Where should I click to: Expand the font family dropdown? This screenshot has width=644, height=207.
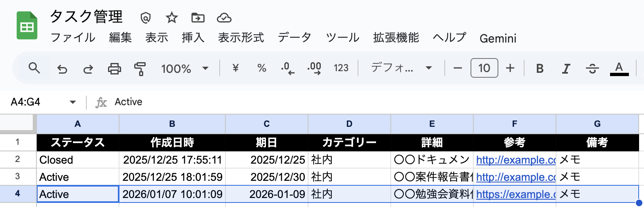point(401,68)
